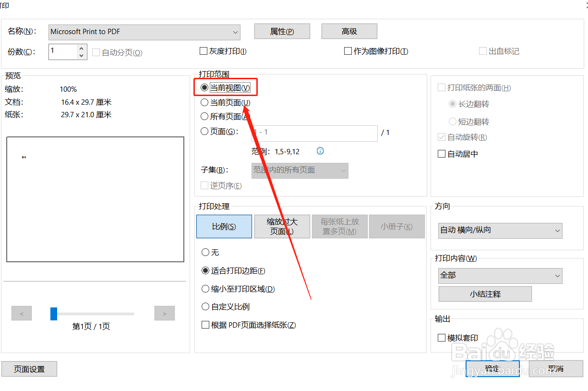Increase 份数 with the up stepper arrow
588x391 pixels.
(x=81, y=48)
